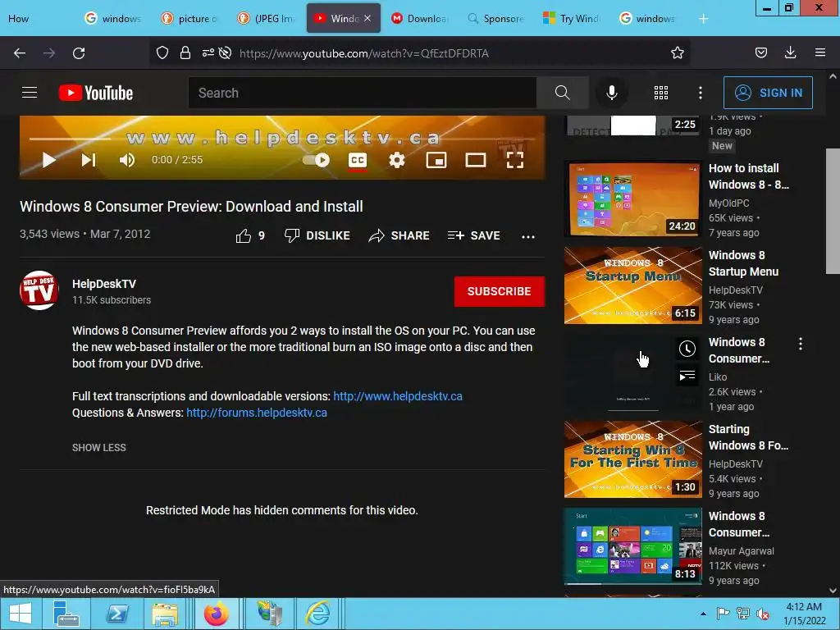The height and width of the screenshot is (630, 840).
Task: Open more actions ellipsis under video
Action: pos(528,236)
